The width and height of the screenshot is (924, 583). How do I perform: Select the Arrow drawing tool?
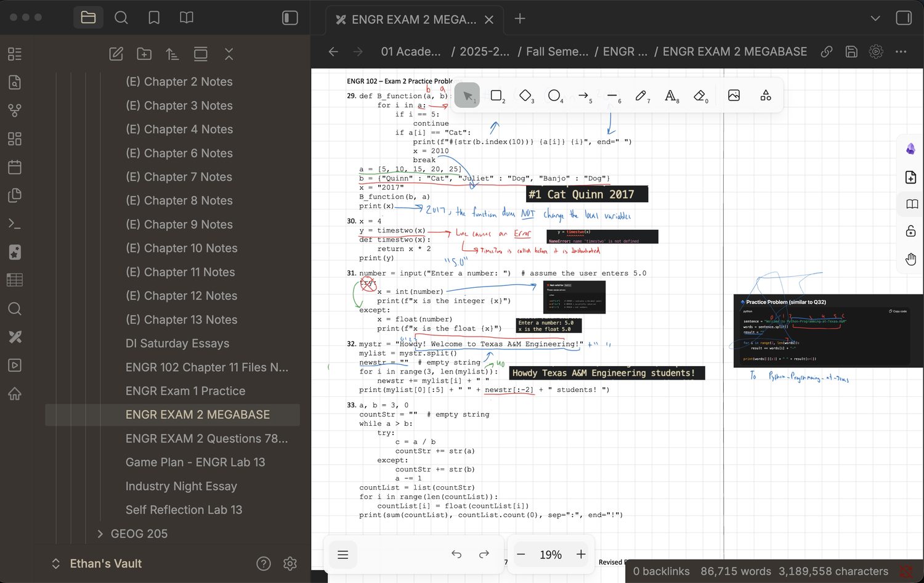point(583,96)
